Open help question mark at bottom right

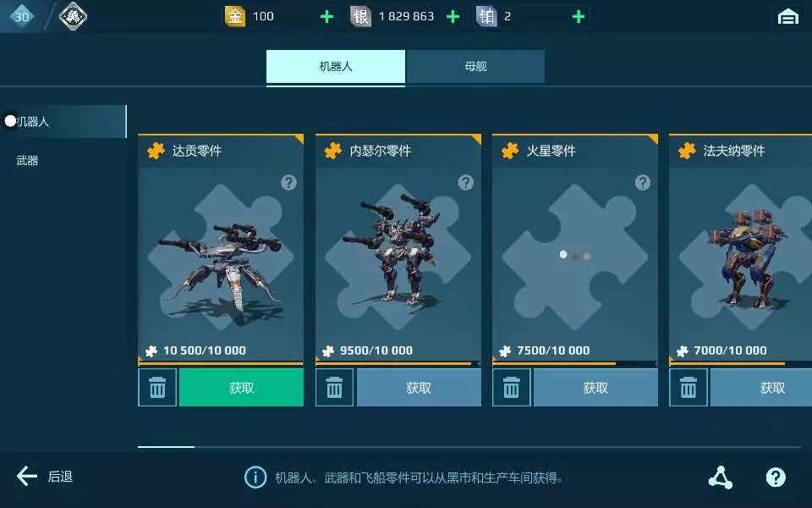tap(776, 477)
